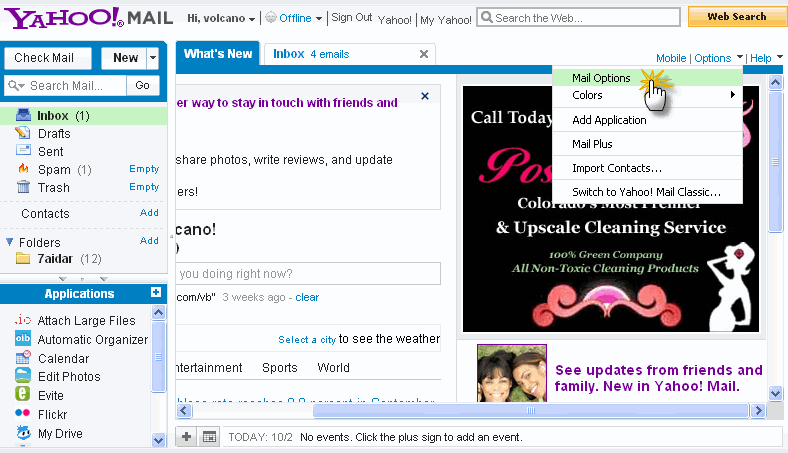Select the Sports news tab
This screenshot has width=788, height=453.
(x=279, y=368)
